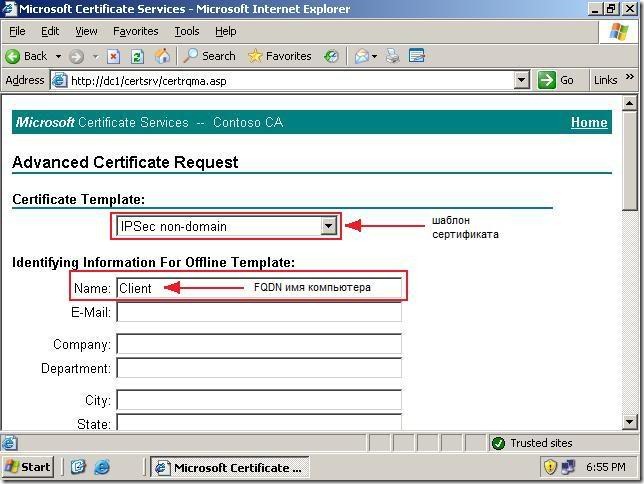The width and height of the screenshot is (644, 484).
Task: Minimize the Internet Explorer window
Action: 594,9
